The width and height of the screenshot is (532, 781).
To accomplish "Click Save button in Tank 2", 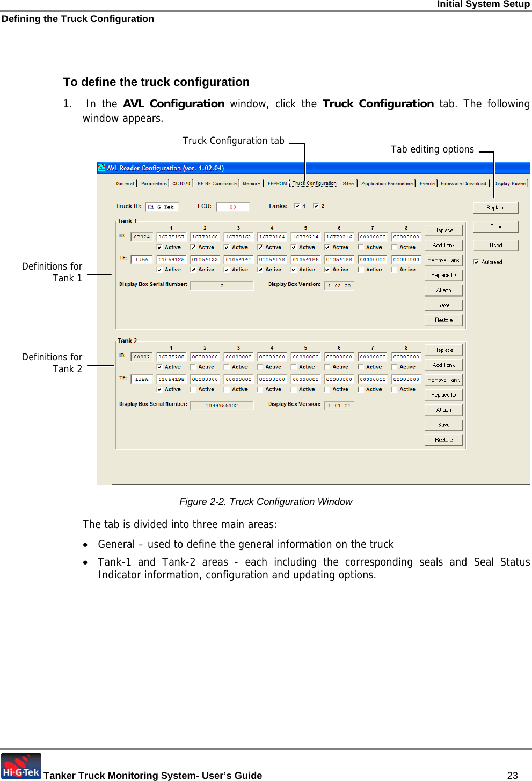I will (443, 425).
